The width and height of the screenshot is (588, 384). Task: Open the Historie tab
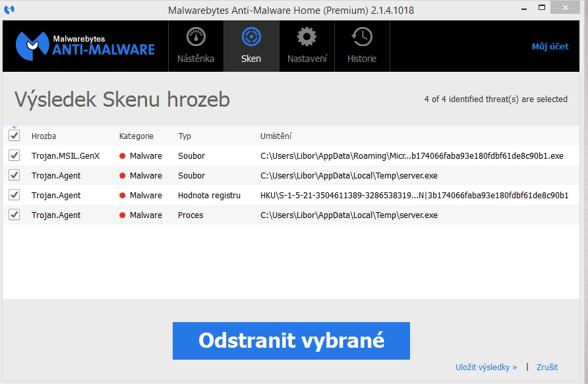pos(362,46)
